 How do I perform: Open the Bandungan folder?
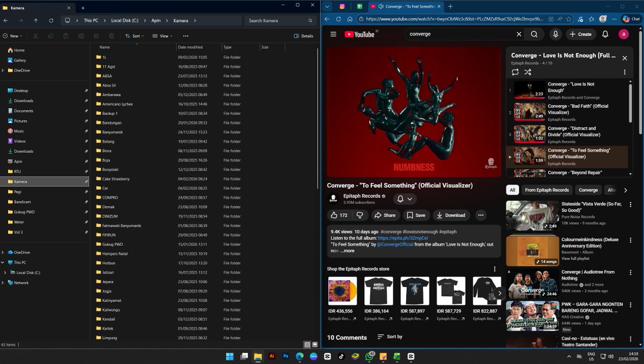113,122
